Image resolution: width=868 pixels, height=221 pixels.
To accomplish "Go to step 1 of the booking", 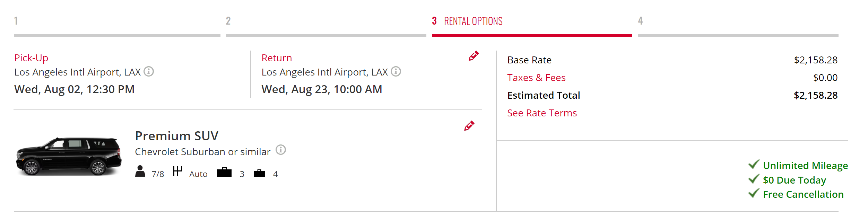I will [16, 21].
